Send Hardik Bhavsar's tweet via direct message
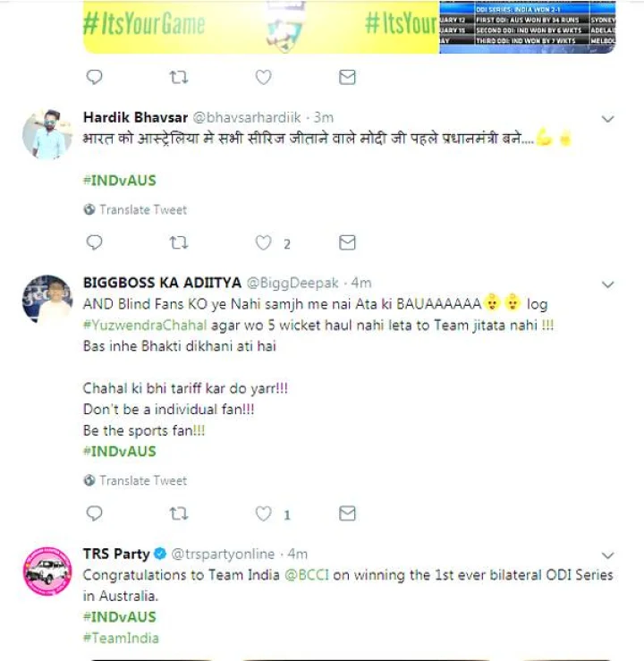This screenshot has height=661, width=644. tap(347, 242)
